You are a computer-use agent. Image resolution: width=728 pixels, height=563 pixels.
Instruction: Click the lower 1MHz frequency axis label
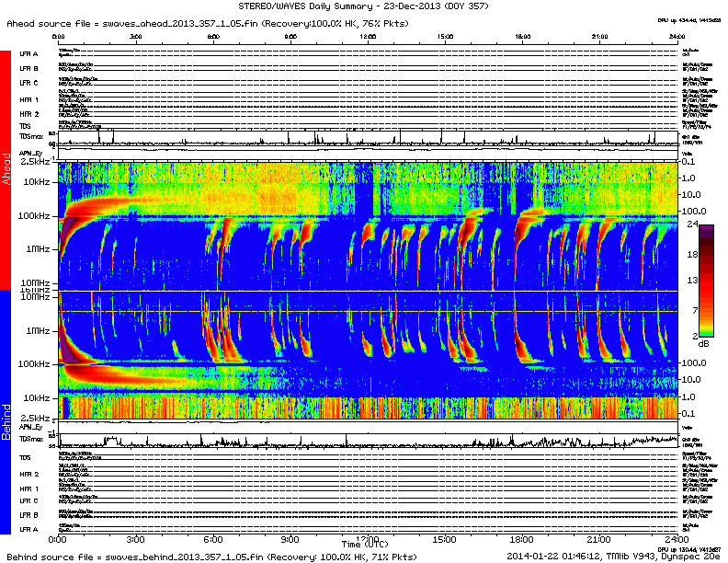pos(38,330)
